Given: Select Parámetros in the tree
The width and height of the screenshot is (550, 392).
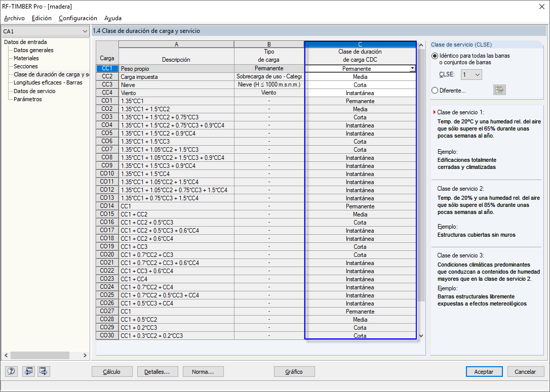Looking at the screenshot, I should (28, 99).
